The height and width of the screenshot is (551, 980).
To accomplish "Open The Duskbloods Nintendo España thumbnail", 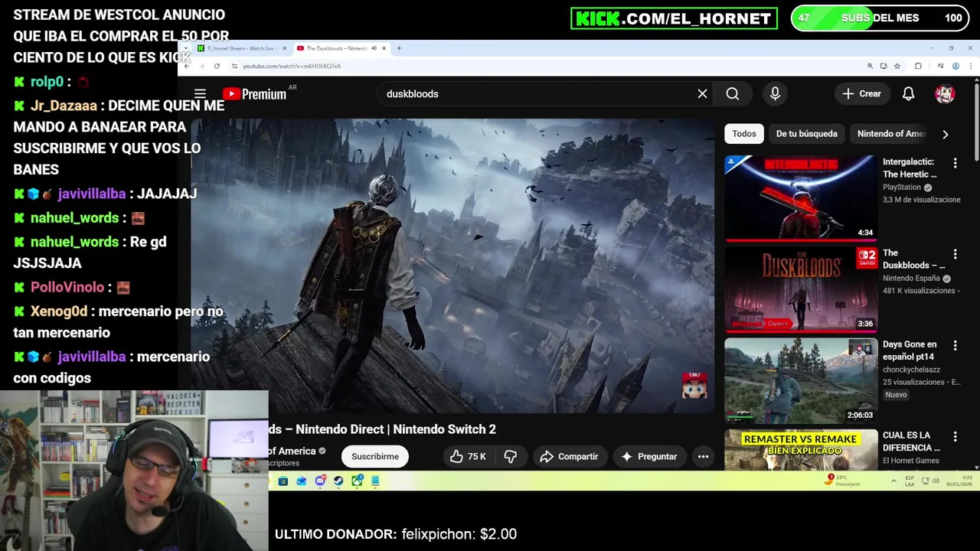I will (801, 289).
